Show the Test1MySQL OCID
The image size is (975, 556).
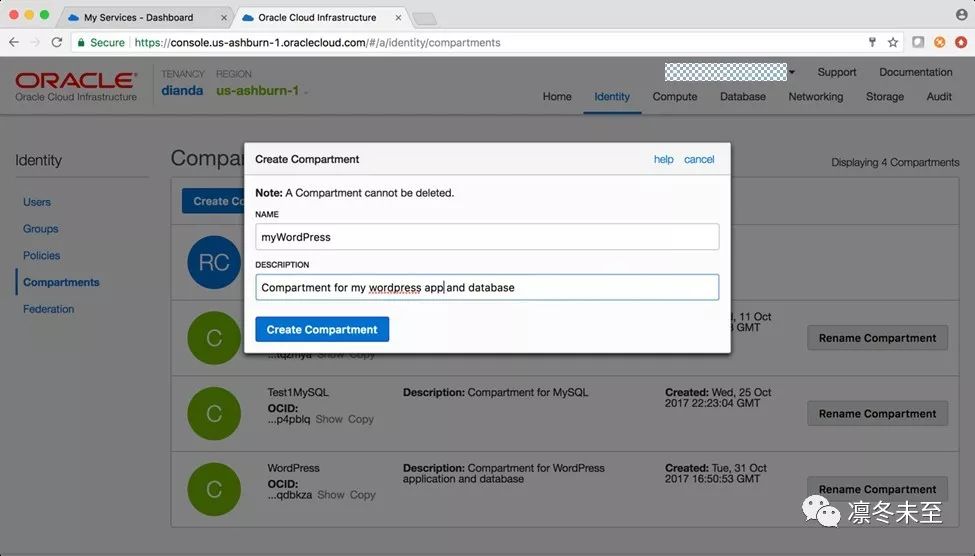click(x=329, y=419)
